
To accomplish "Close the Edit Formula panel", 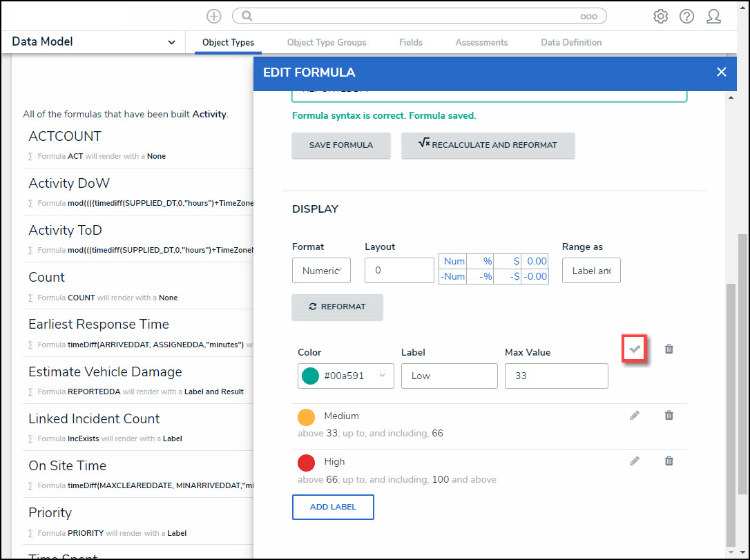I will pos(722,72).
